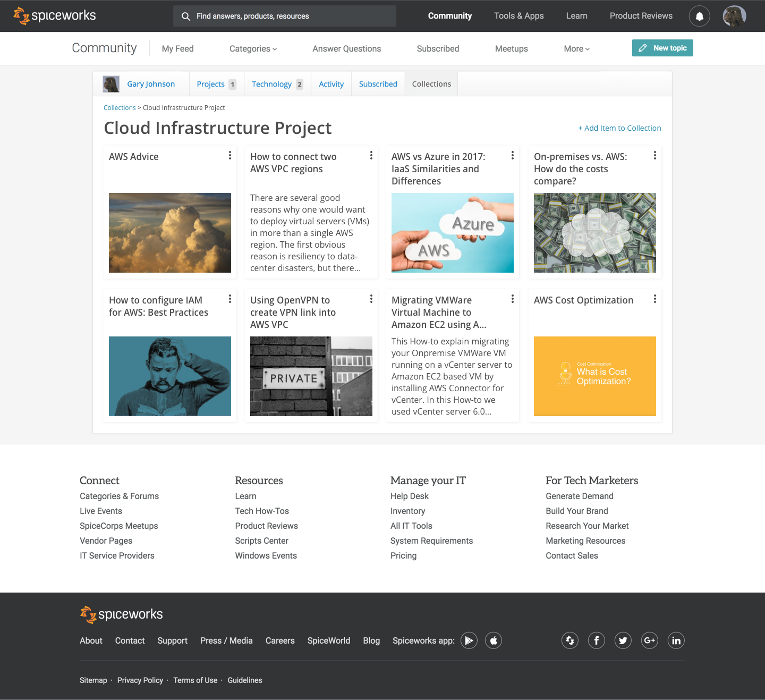Open Gary Johnson profile link
The height and width of the screenshot is (700, 765).
[x=151, y=84]
